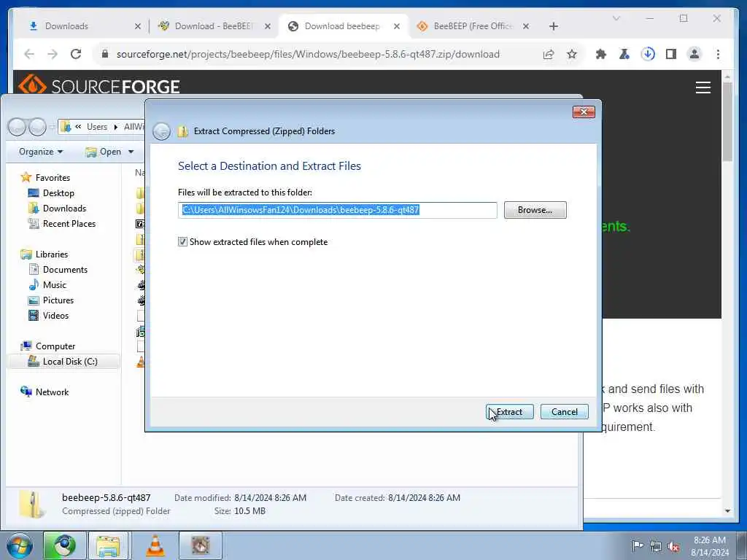Open the Chrome three-dot menu
Screen dimensions: 747x560
coord(718,54)
